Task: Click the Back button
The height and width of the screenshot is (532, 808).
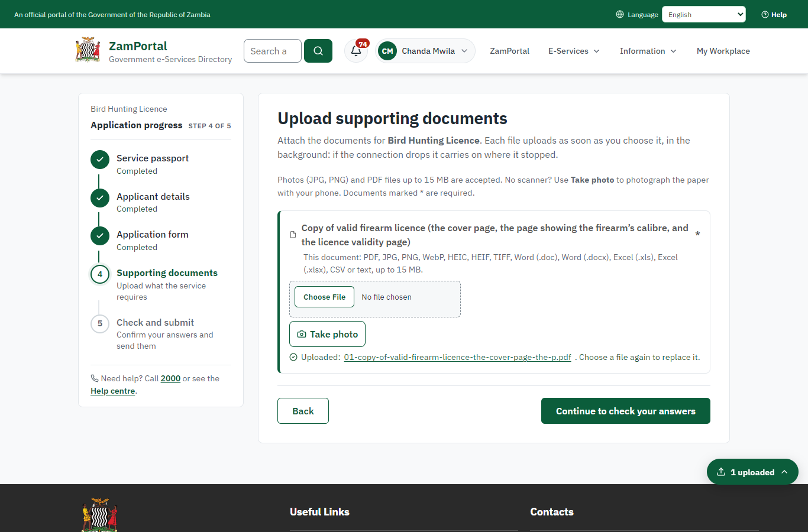Action: pos(303,411)
